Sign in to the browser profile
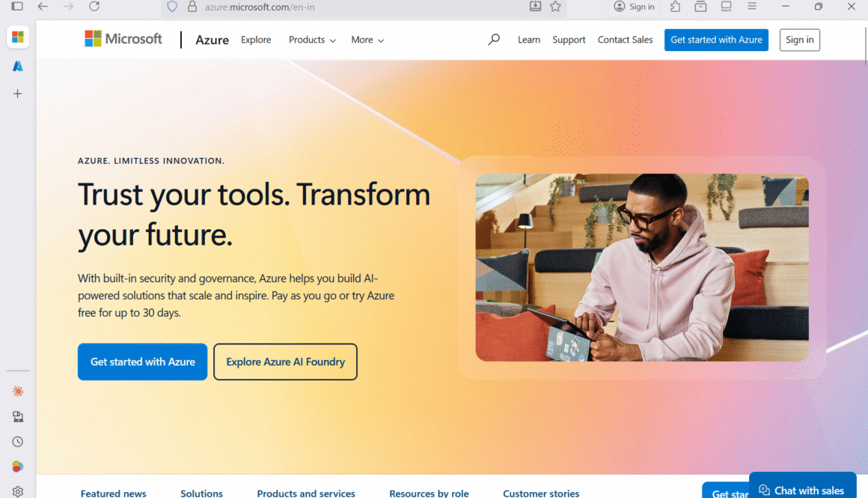868x498 pixels. 634,6
